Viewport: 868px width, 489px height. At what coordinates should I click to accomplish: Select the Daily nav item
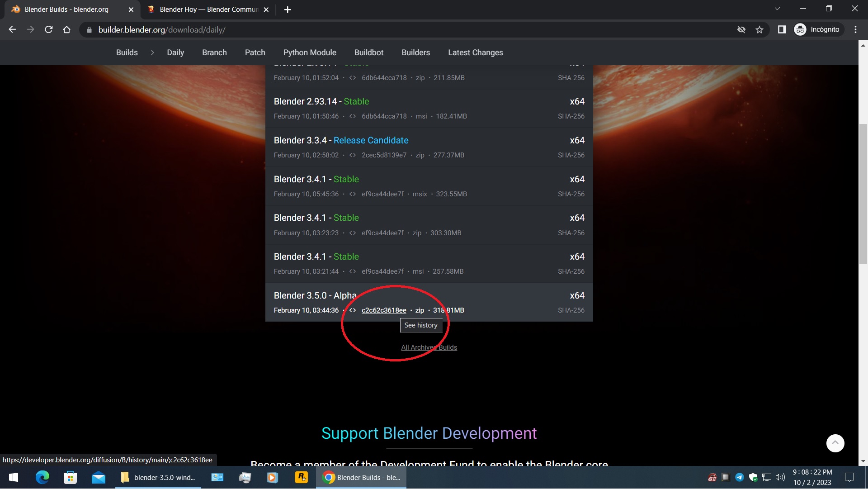tap(175, 52)
